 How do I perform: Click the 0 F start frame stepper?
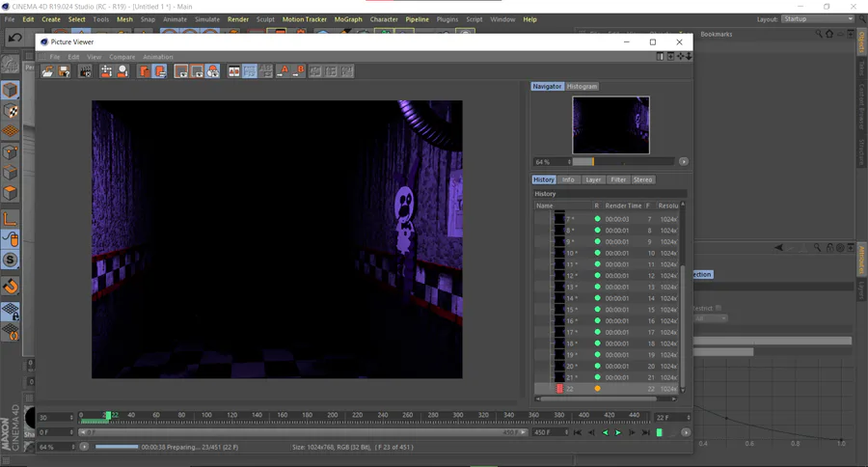71,432
